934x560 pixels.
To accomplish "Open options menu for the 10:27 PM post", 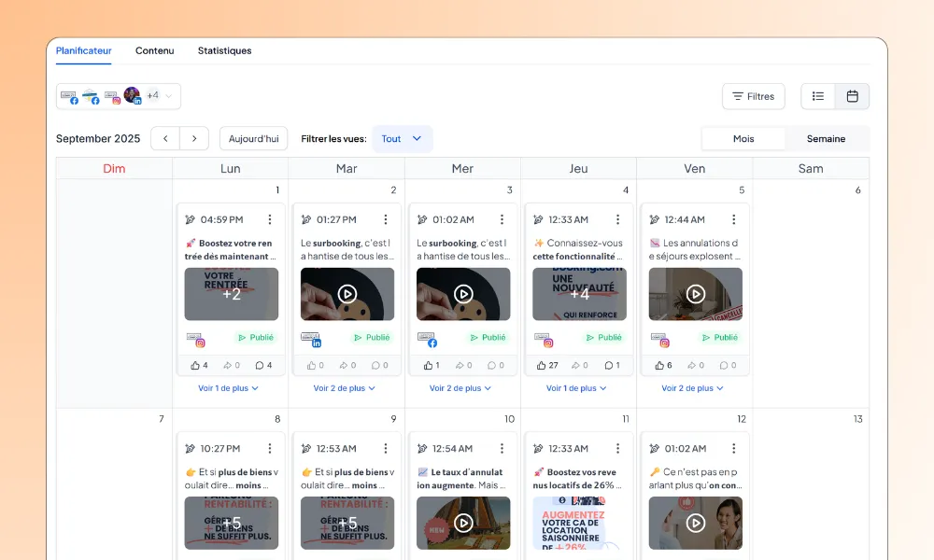I will (270, 448).
